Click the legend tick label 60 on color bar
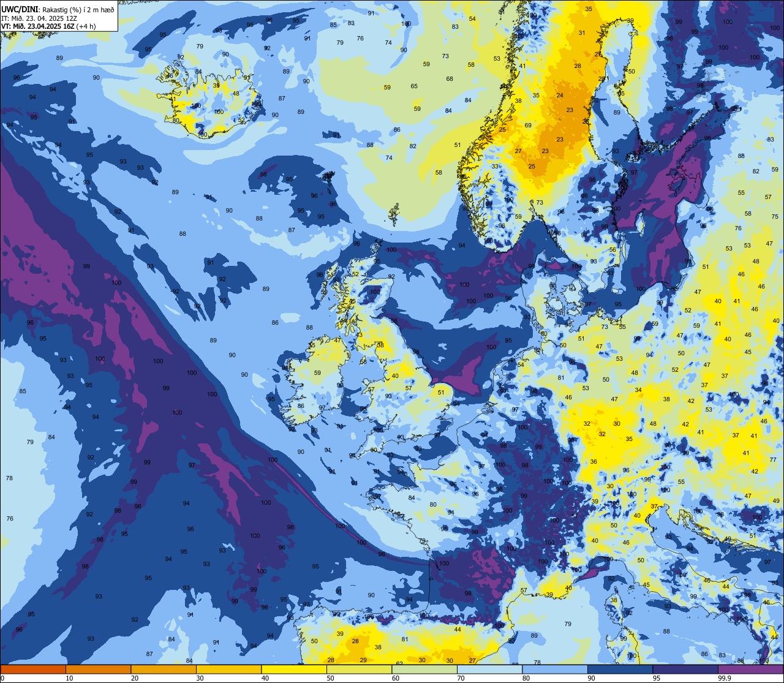This screenshot has width=784, height=683. (x=396, y=678)
